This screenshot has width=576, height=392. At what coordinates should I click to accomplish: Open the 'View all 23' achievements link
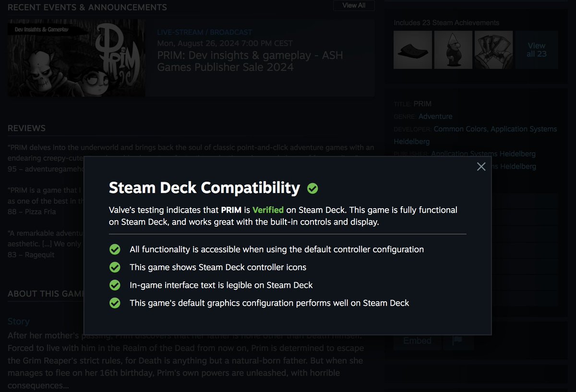537,50
